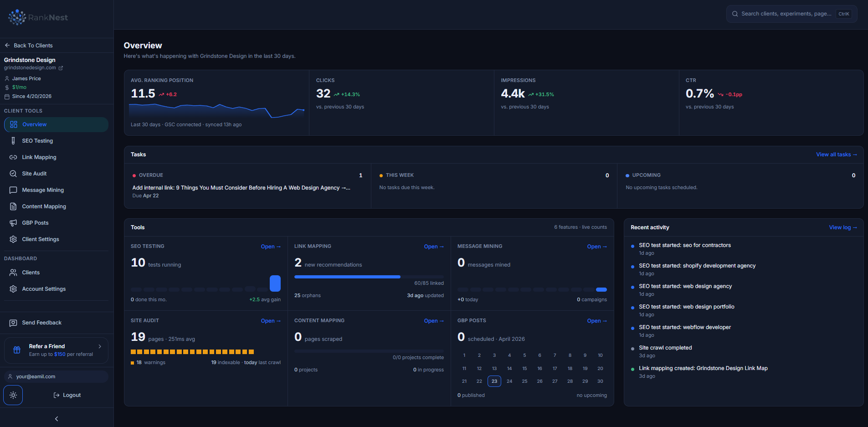The image size is (868, 427).
Task: Click the Link Mapping linked progress bar
Action: (369, 277)
